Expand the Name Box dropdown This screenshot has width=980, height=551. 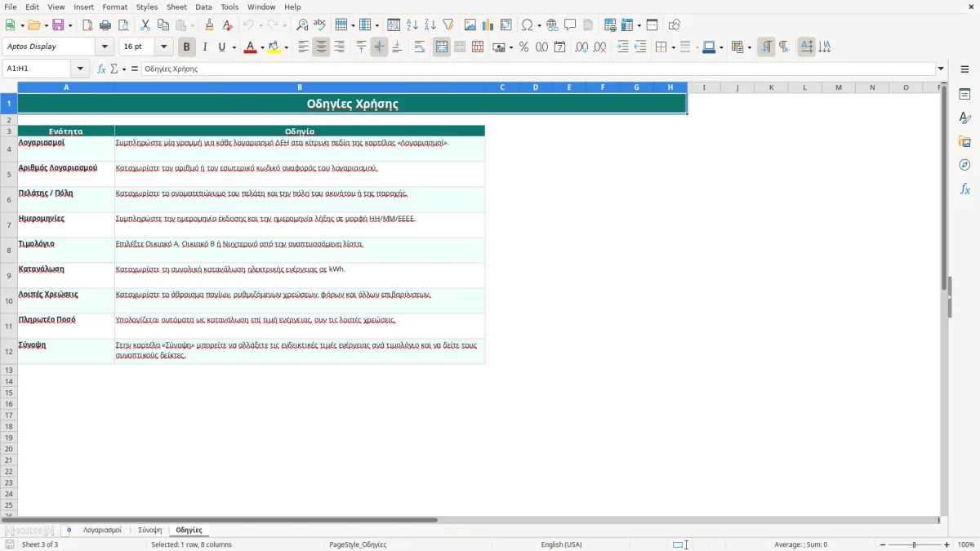pyautogui.click(x=81, y=69)
